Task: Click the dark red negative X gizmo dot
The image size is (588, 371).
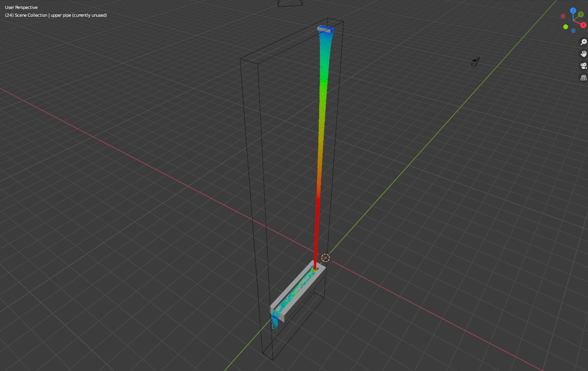Action: pyautogui.click(x=563, y=16)
